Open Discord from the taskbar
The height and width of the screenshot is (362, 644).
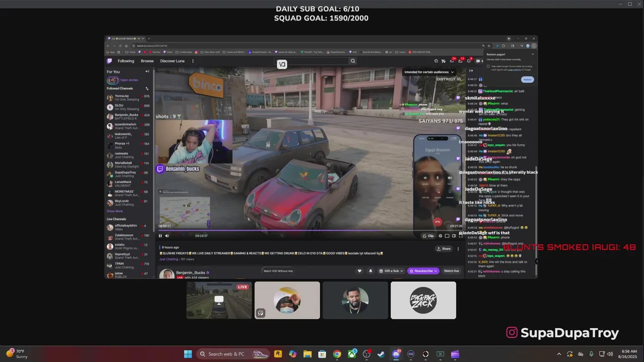(x=396, y=354)
